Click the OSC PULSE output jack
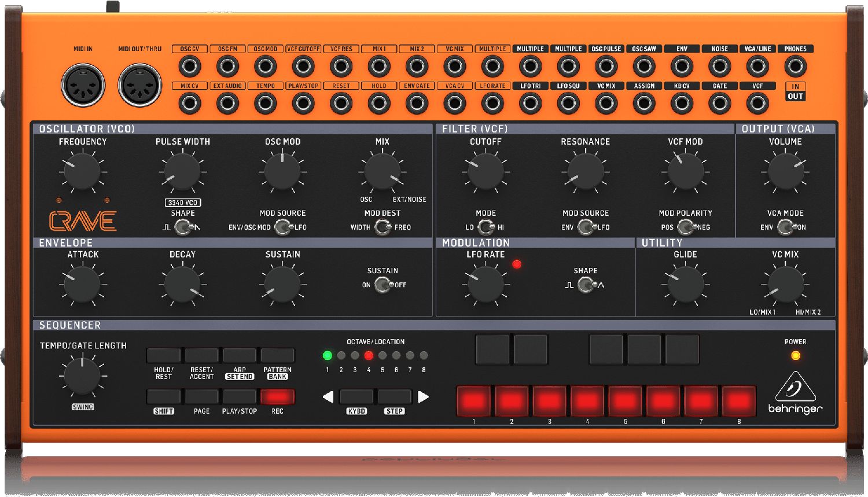The height and width of the screenshot is (497, 868). pos(606,67)
